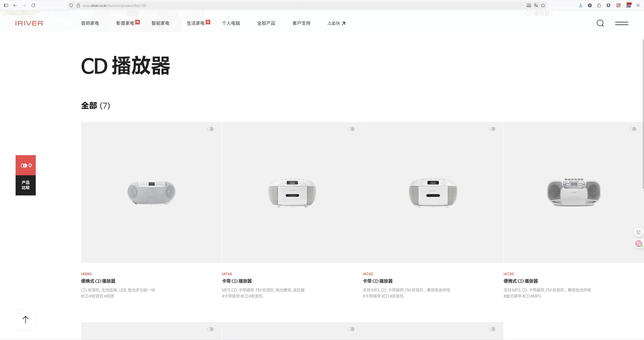Open the 客户支持 menu item
Viewport: 644px width, 340px height.
coord(301,23)
